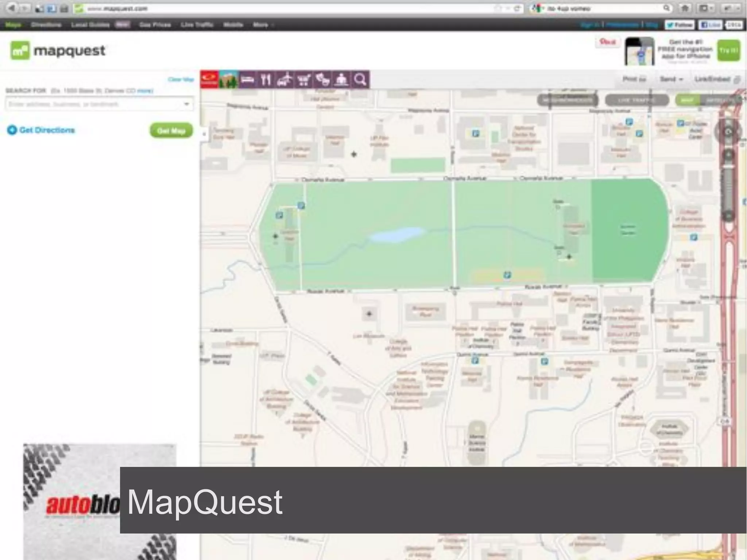
Task: Click the Twitter Follow button
Action: point(679,25)
